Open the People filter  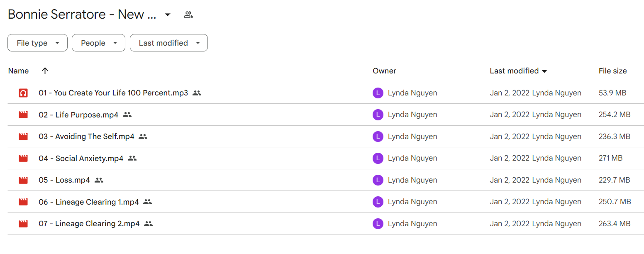pyautogui.click(x=98, y=43)
